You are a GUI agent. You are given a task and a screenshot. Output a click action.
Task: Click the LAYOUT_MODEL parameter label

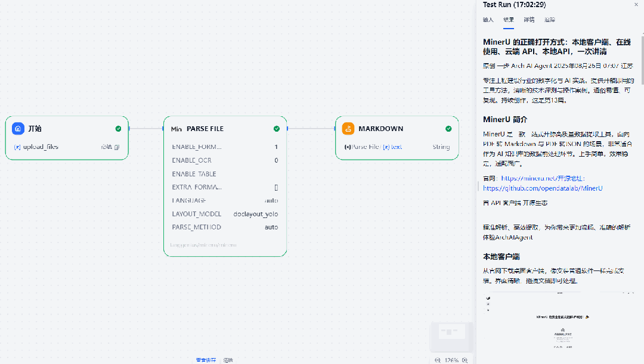click(x=196, y=214)
